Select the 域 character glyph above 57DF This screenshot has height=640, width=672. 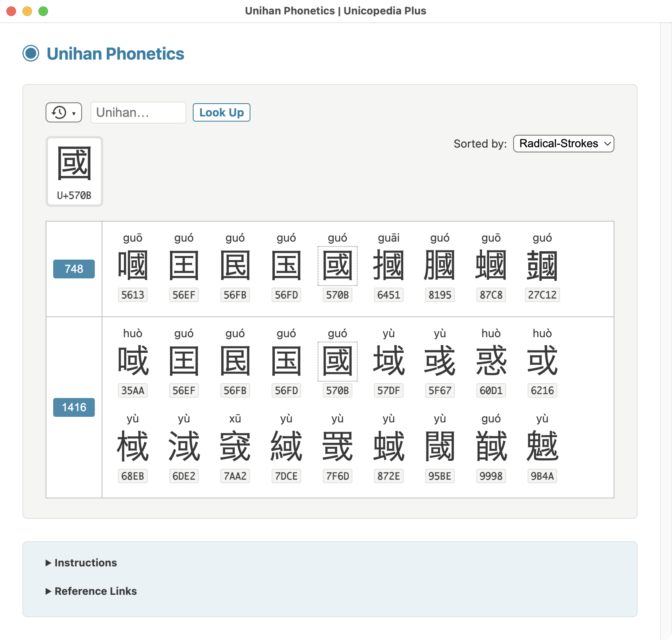pyautogui.click(x=389, y=361)
